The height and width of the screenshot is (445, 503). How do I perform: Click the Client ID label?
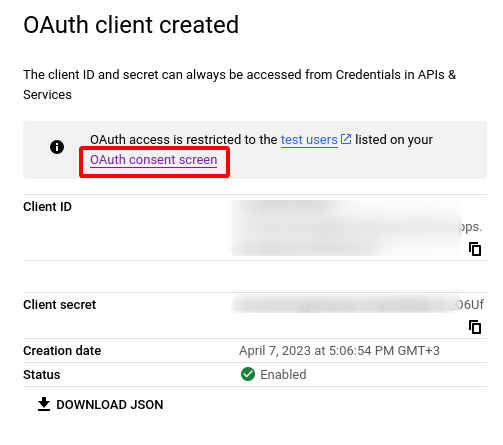[x=47, y=207]
